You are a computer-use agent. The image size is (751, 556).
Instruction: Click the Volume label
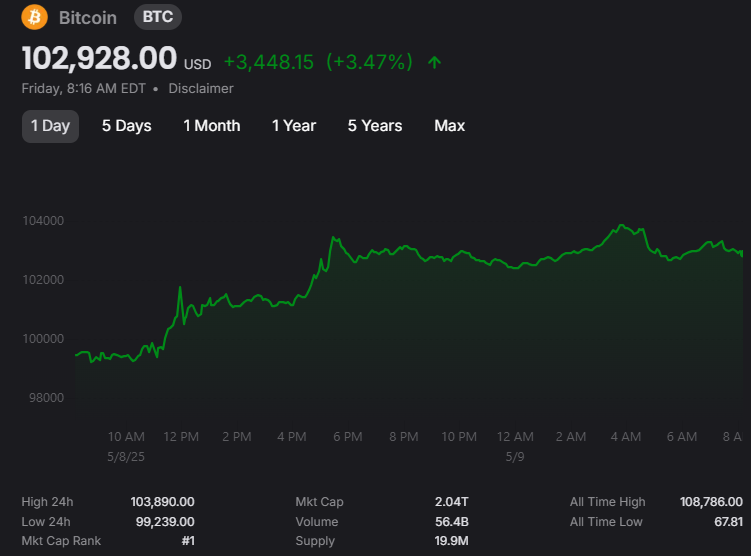click(x=317, y=522)
